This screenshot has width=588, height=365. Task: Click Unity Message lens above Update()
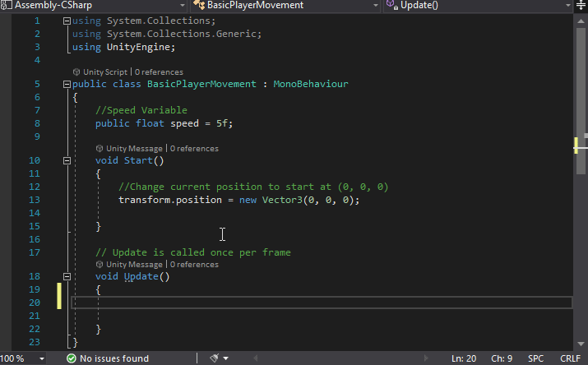[134, 265]
